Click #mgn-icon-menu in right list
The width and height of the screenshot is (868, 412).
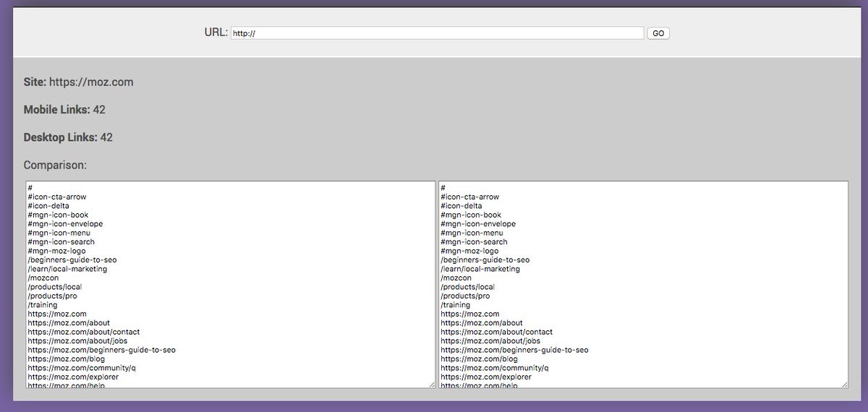point(472,233)
